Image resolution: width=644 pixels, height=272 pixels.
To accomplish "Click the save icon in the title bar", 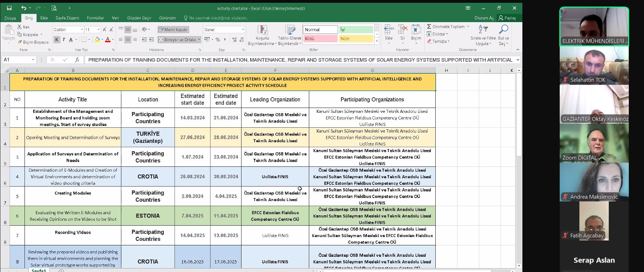I will 9,8.
